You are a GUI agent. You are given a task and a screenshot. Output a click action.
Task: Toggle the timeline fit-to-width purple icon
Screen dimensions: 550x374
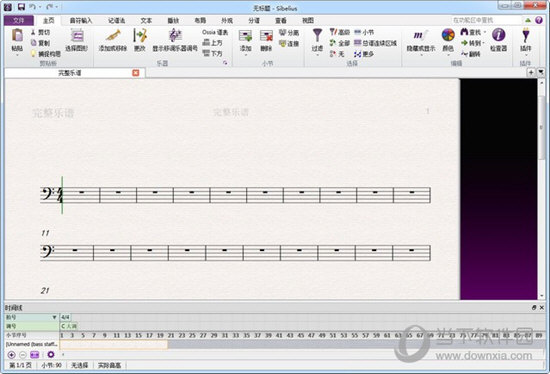[x=34, y=355]
